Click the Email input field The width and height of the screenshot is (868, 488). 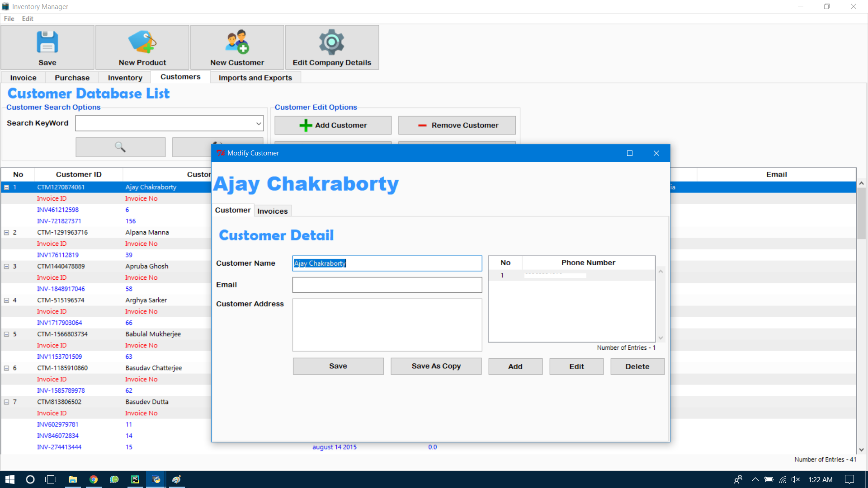tap(387, 285)
